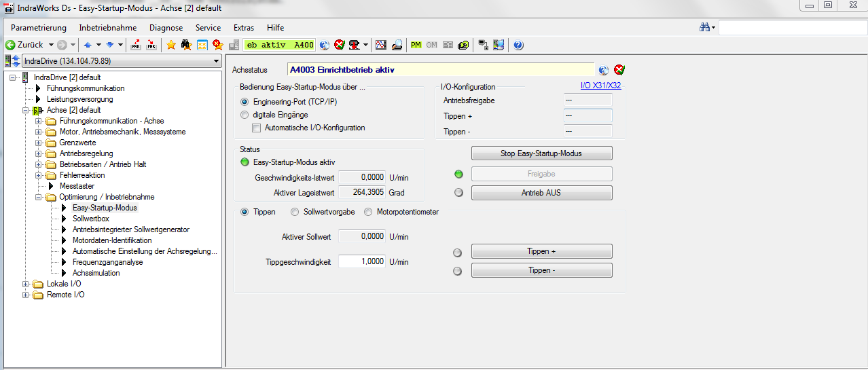
Task: Click the yellow star favorites icon
Action: 171,45
